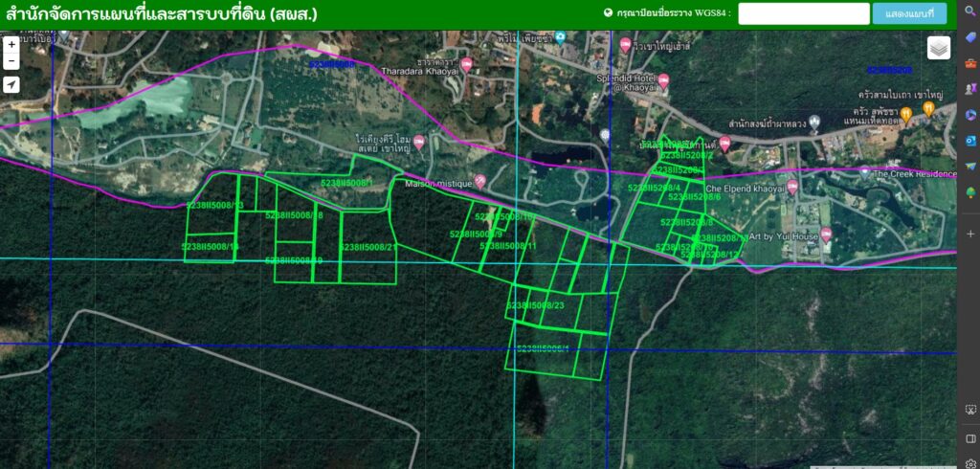980x469 pixels.
Task: Click the locate-me arrow icon
Action: [11, 85]
